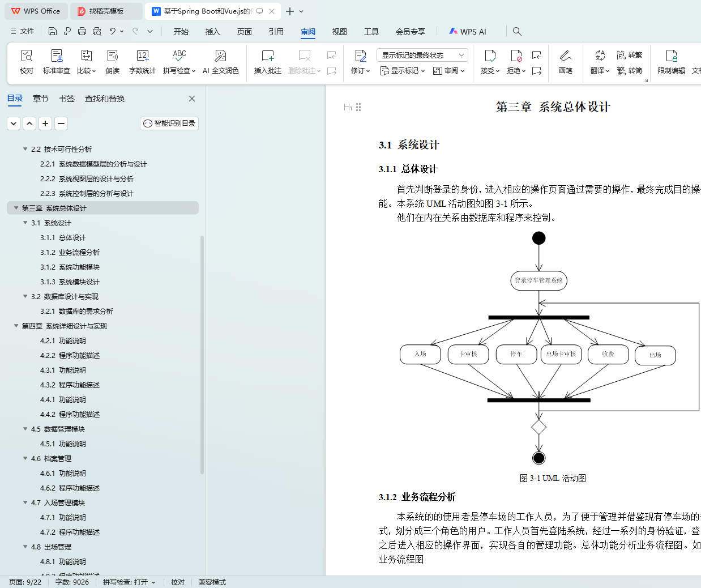Select the 画笔 pen tool
Screen dimensions: 701x588
tap(565, 61)
